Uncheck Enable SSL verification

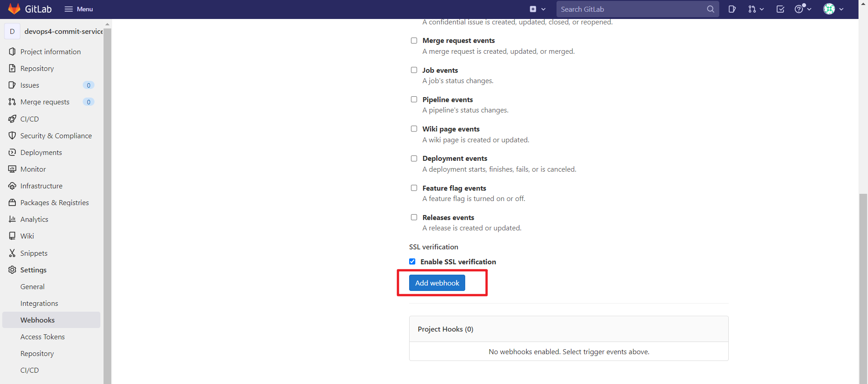click(x=412, y=262)
